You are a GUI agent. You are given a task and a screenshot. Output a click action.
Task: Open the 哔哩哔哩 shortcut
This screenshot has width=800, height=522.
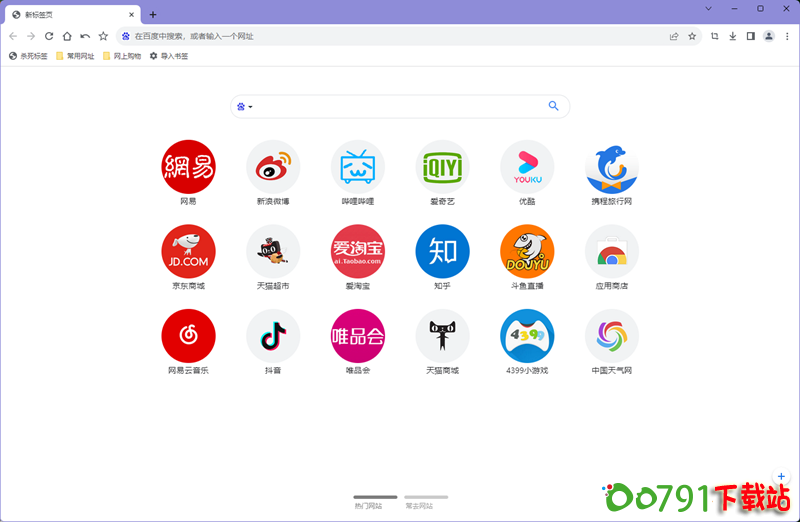click(358, 167)
